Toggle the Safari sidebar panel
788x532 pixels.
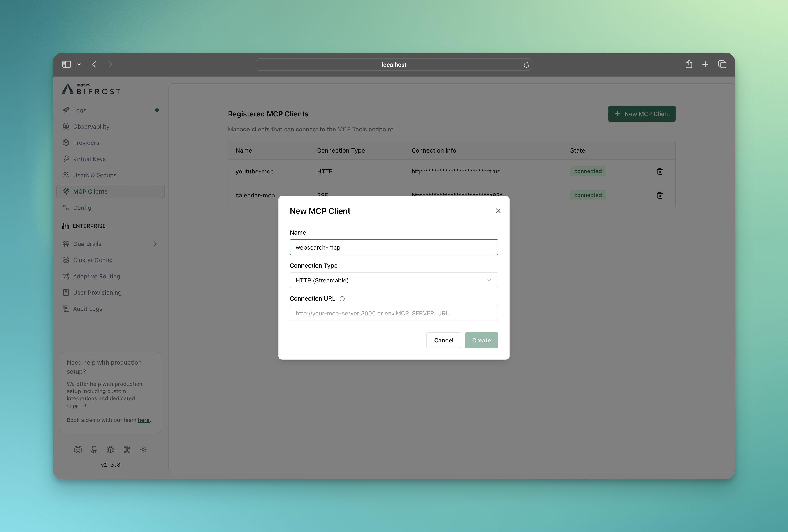coord(67,64)
